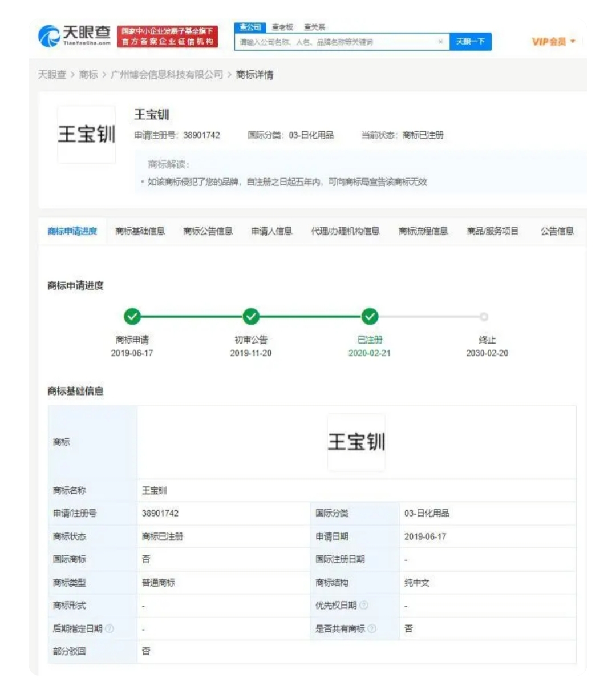Click the 初审公告 green checkmark step
This screenshot has width=616, height=690.
(251, 316)
